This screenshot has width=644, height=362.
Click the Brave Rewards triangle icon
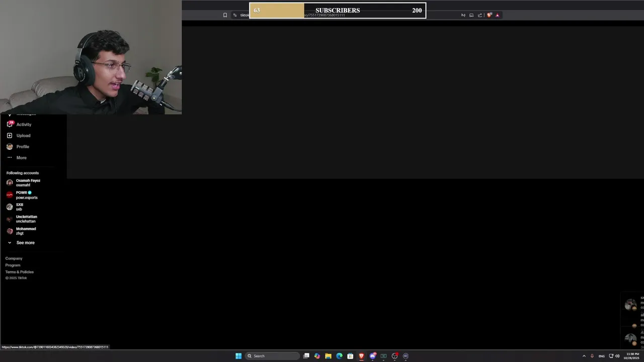click(498, 15)
